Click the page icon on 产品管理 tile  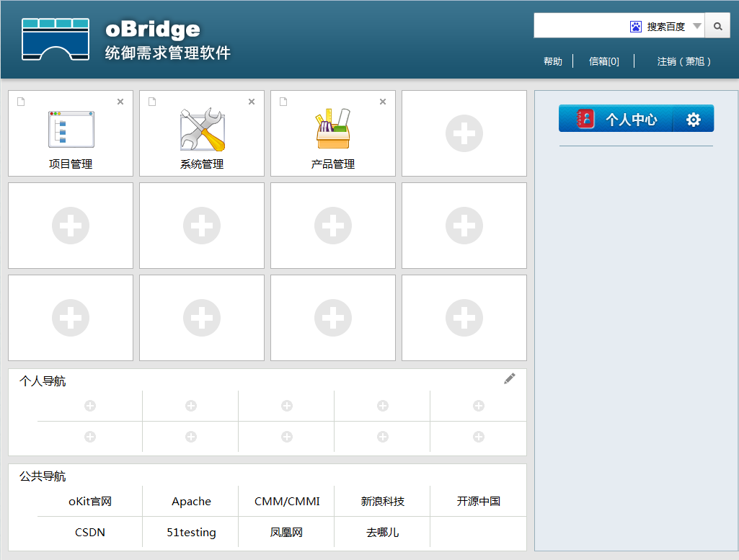coord(283,102)
